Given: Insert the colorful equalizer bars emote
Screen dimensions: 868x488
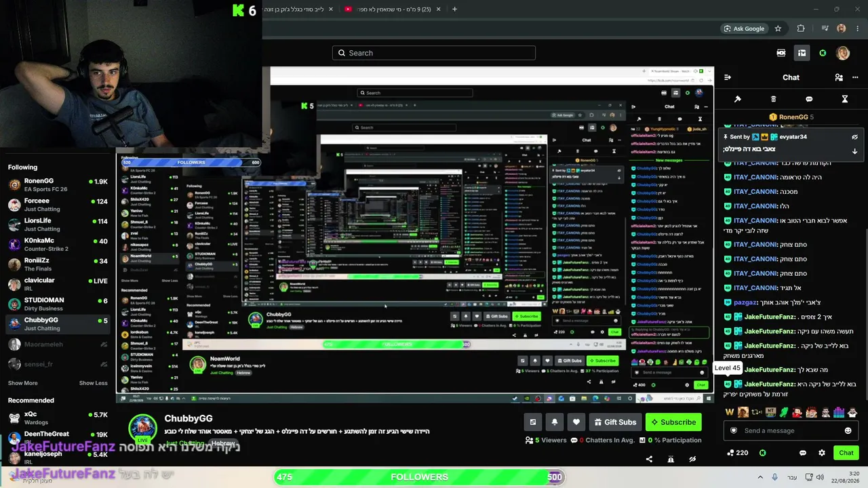Looking at the screenshot, I should (839, 412).
